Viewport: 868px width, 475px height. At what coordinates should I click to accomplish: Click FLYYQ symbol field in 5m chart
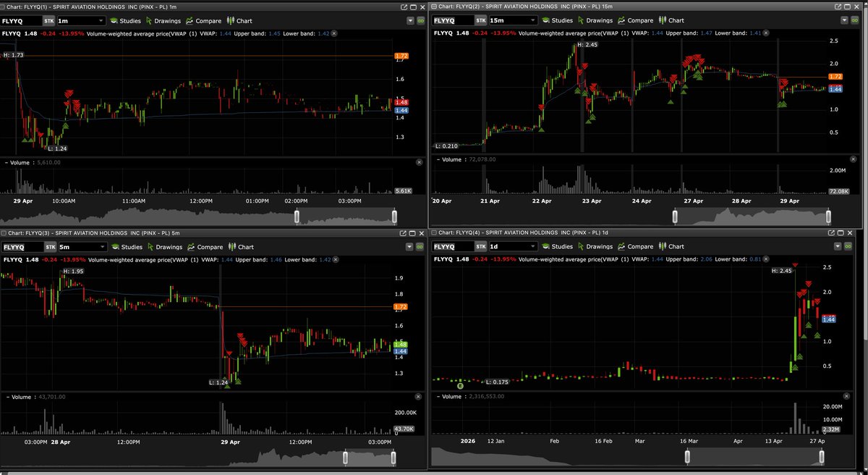21,247
